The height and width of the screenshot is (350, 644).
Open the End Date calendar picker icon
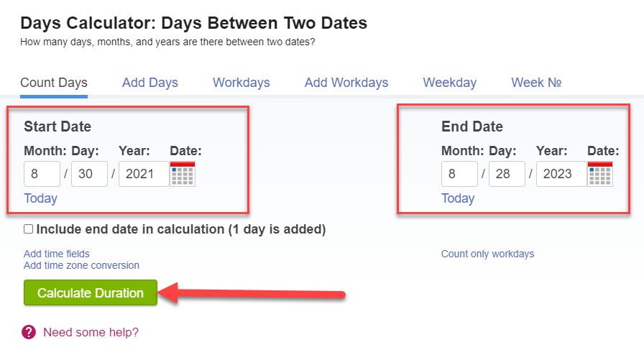pyautogui.click(x=600, y=174)
